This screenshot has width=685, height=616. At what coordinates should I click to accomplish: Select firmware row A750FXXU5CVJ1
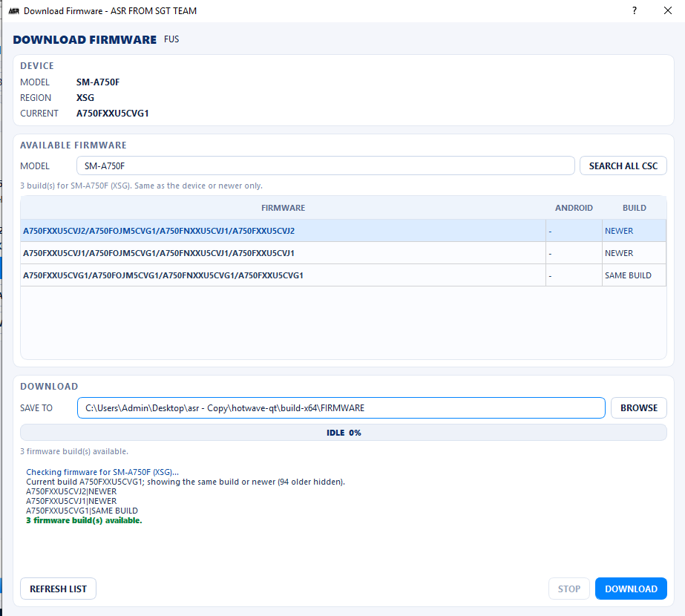coord(343,253)
